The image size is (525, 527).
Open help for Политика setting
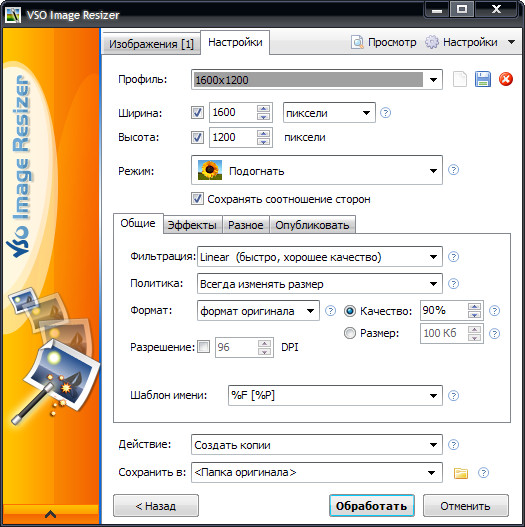click(453, 284)
